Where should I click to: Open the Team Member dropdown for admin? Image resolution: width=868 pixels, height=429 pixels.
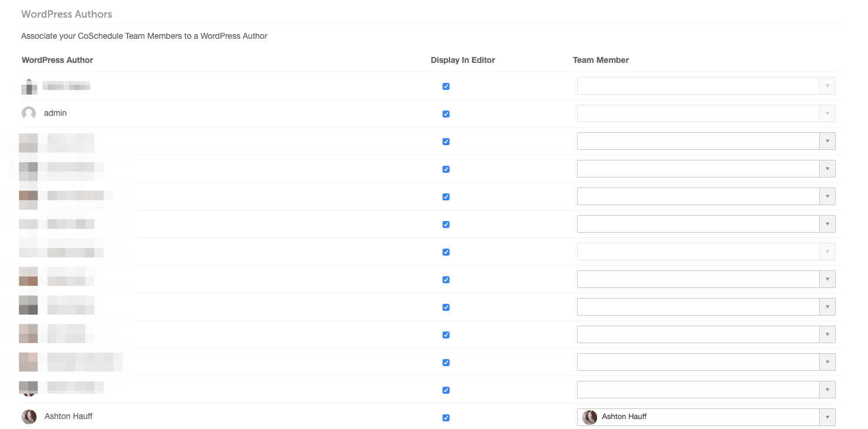coord(706,113)
